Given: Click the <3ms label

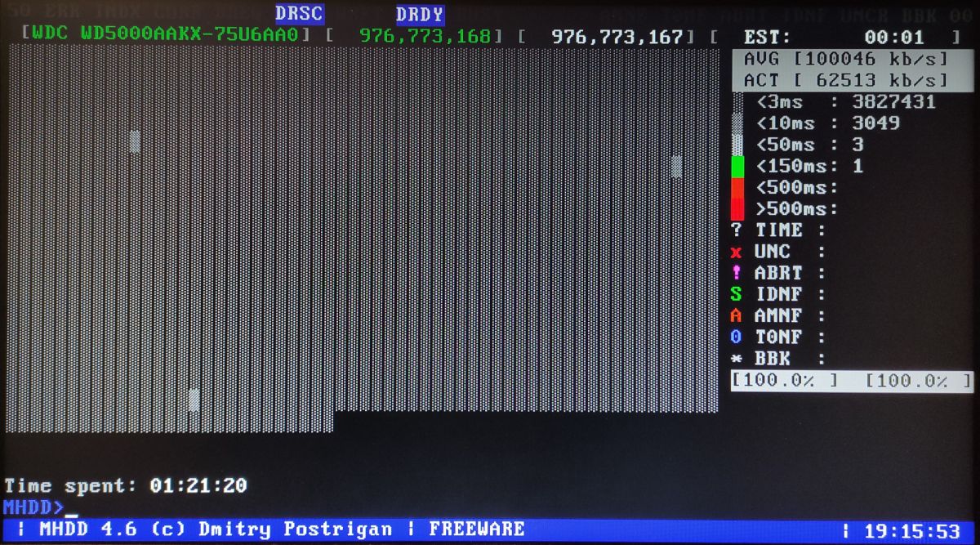Looking at the screenshot, I should [780, 102].
